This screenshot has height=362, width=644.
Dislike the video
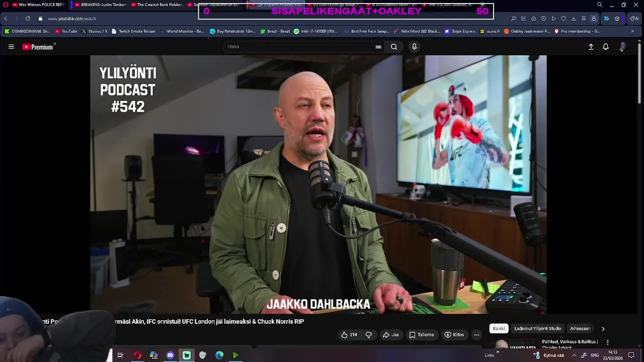click(369, 335)
